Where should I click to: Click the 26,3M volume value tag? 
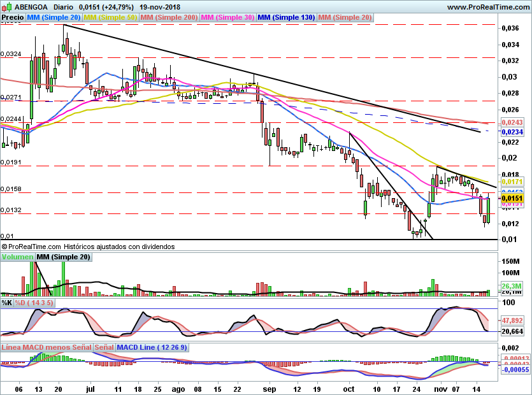click(x=512, y=286)
